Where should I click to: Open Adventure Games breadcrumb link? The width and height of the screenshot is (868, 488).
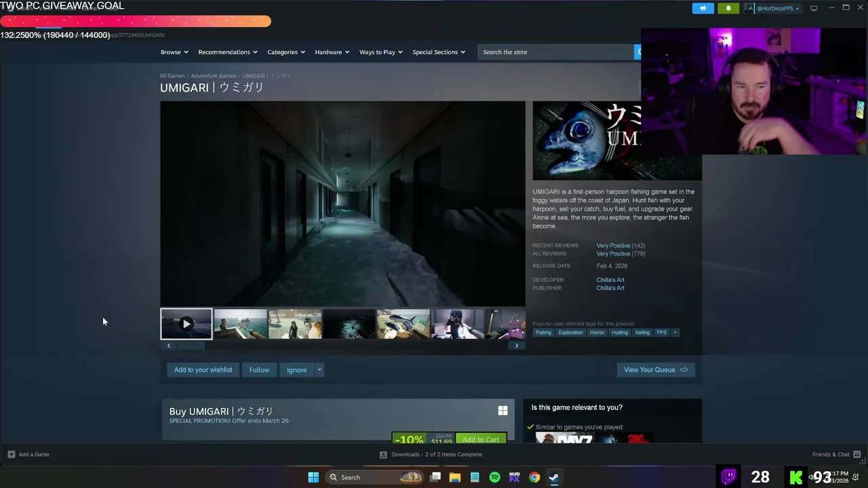214,76
